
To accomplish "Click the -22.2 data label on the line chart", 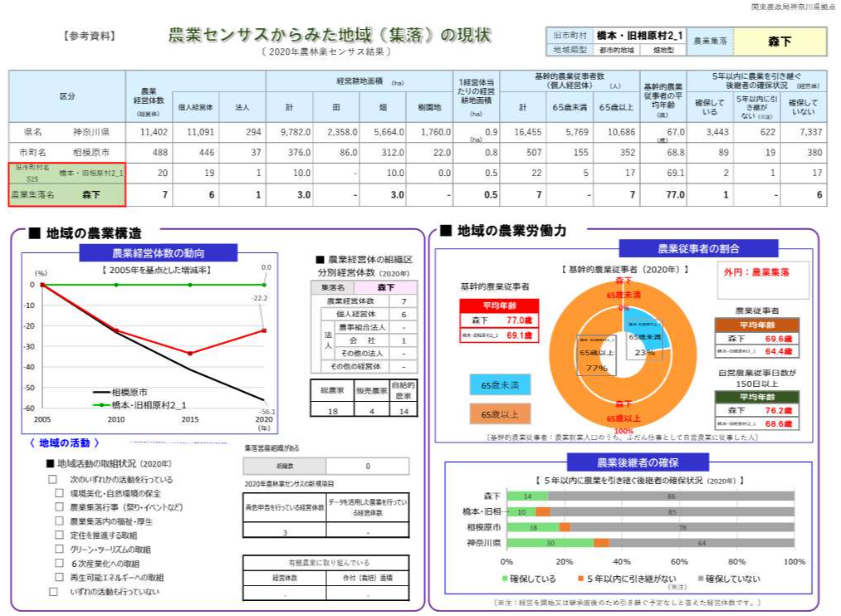I will 260,298.
